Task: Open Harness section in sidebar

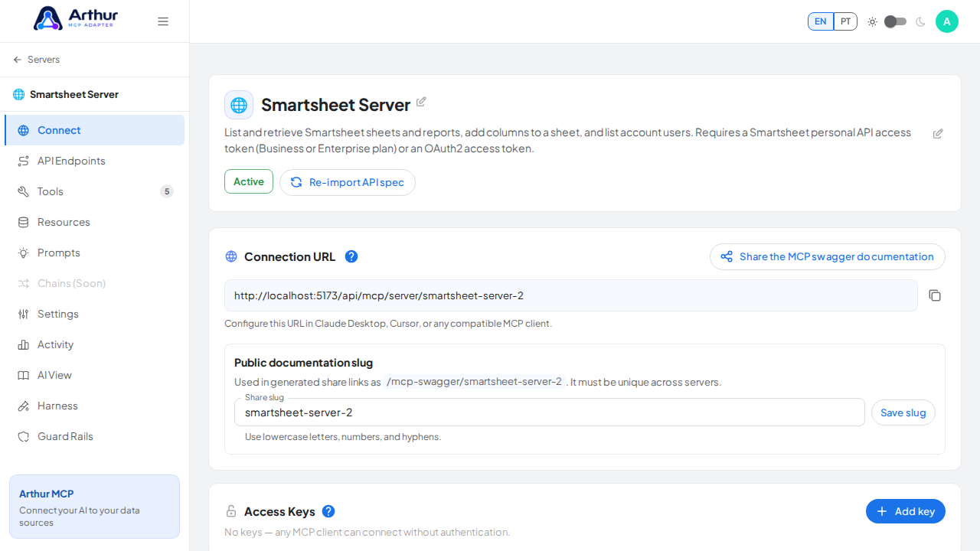Action: pyautogui.click(x=94, y=406)
